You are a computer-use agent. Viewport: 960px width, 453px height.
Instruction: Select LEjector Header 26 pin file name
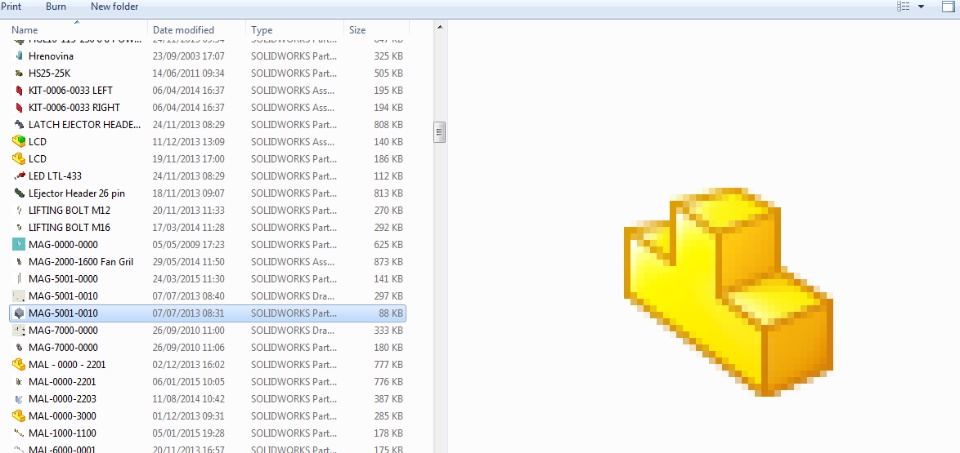[77, 193]
